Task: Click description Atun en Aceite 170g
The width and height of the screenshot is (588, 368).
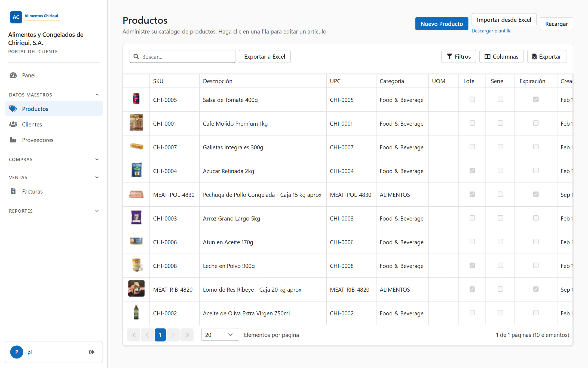Action: (228, 242)
